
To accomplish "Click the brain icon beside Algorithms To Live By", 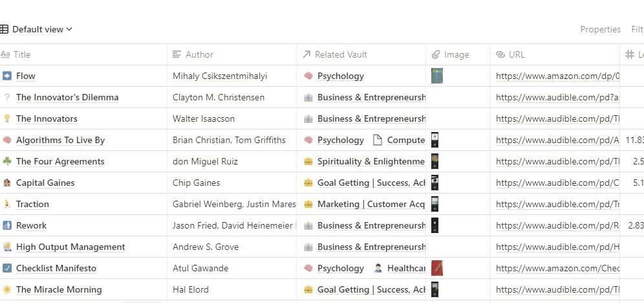I will tap(7, 140).
